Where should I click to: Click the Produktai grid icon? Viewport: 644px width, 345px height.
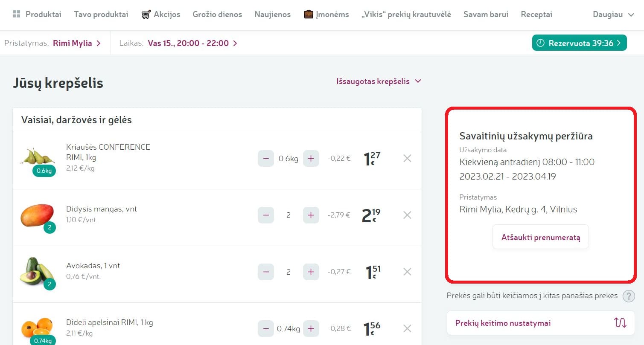click(17, 14)
